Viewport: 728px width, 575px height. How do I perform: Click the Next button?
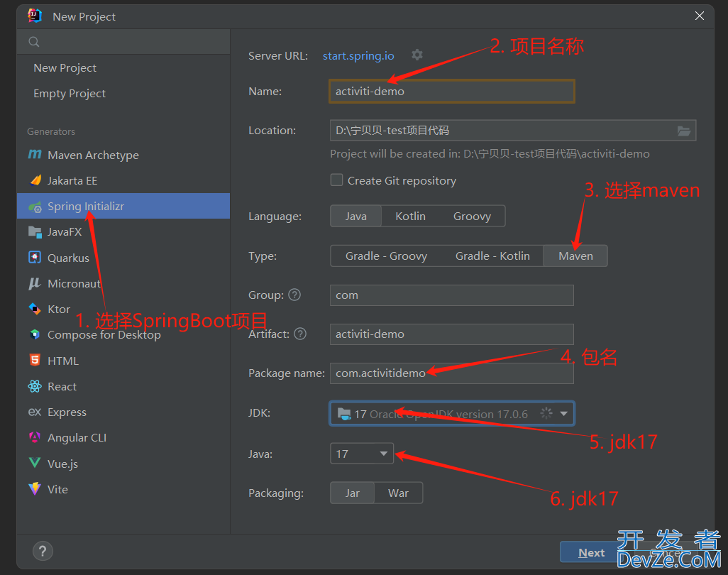pyautogui.click(x=591, y=552)
